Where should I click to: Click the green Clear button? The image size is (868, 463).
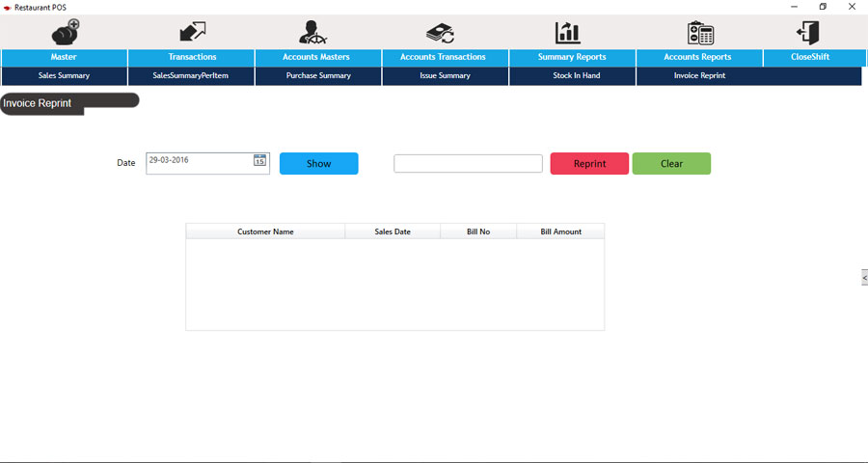pyautogui.click(x=671, y=164)
